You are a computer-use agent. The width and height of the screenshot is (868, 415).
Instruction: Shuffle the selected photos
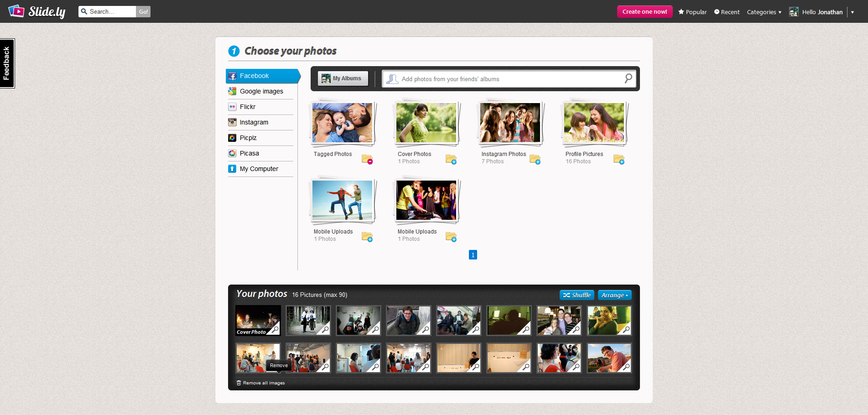coord(577,295)
